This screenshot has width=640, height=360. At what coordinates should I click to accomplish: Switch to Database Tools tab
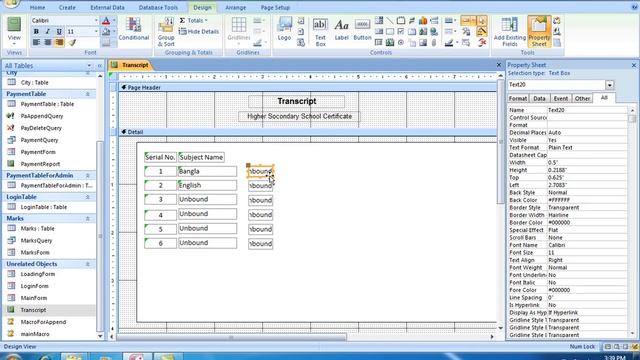[158, 7]
